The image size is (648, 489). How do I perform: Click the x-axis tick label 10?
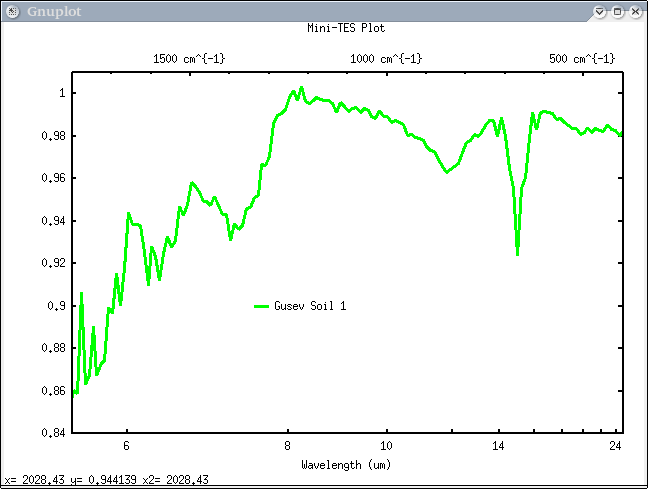[386, 446]
